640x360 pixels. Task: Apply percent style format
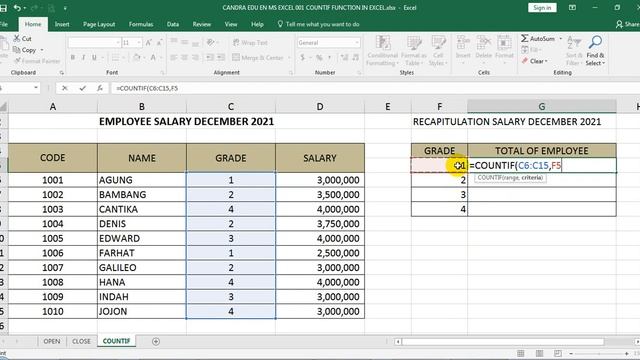(319, 58)
